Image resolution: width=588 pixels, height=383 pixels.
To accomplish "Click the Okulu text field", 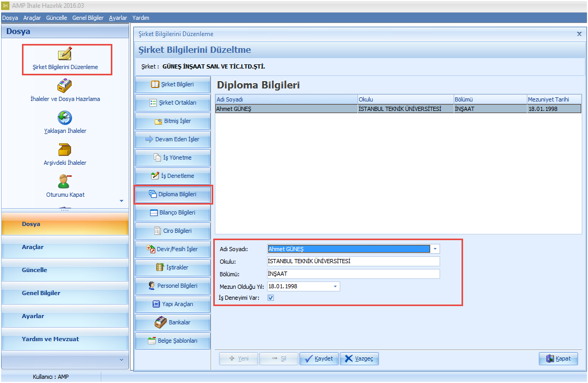I will coord(353,262).
